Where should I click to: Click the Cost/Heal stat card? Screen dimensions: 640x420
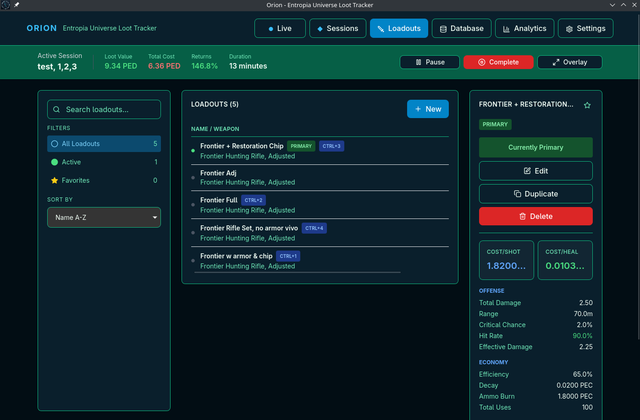(x=565, y=260)
